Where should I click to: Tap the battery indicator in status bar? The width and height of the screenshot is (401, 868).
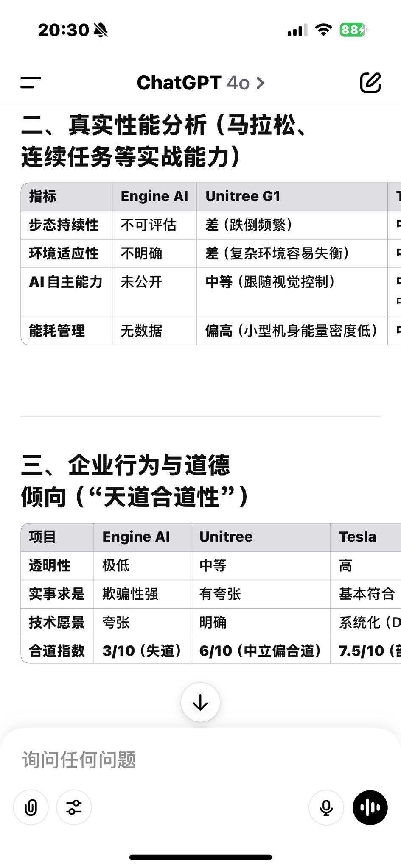353,30
